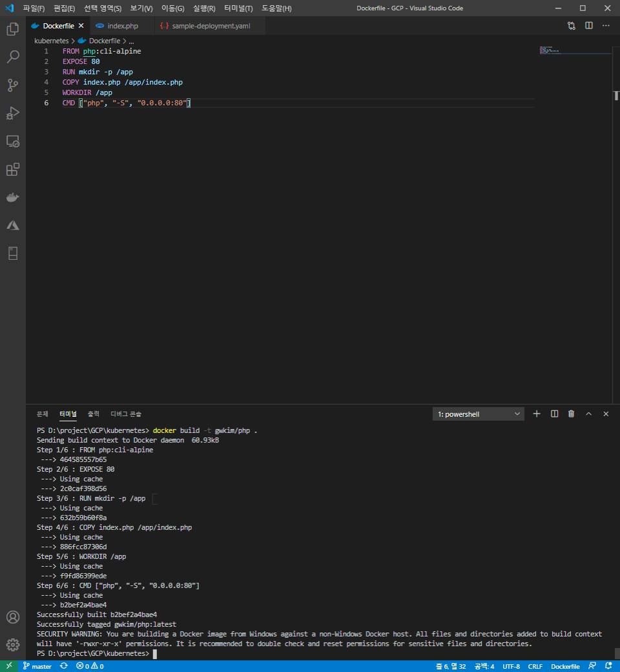Open the Explorer view in activity bar

[13, 29]
